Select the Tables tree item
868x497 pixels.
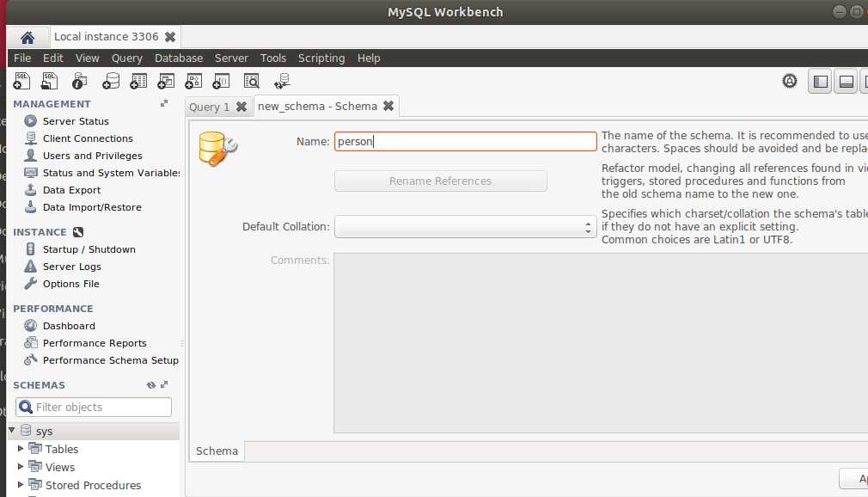[x=61, y=449]
